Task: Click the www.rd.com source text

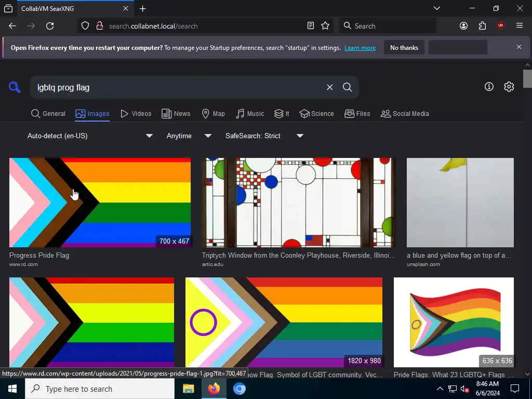Action: 23,264
